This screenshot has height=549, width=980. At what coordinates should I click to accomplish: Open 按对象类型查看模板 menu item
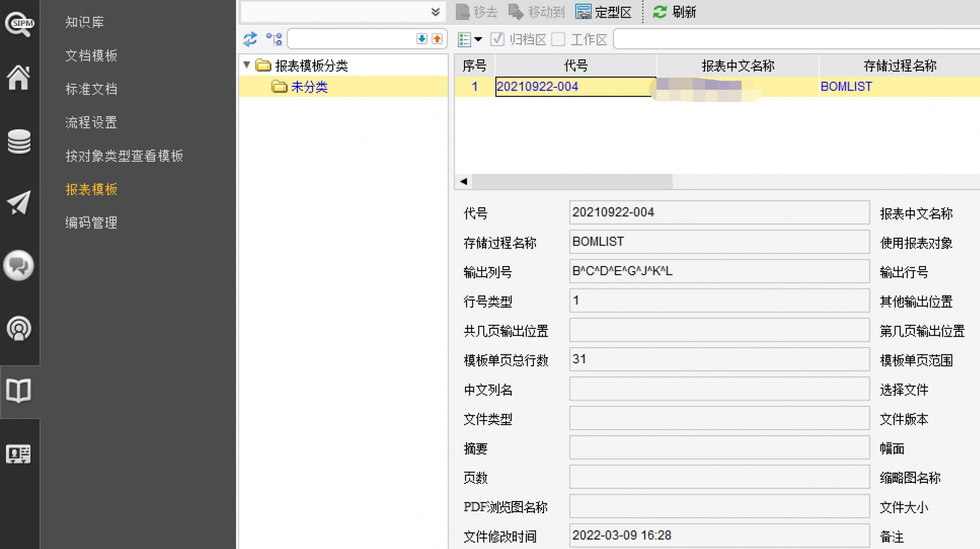124,155
